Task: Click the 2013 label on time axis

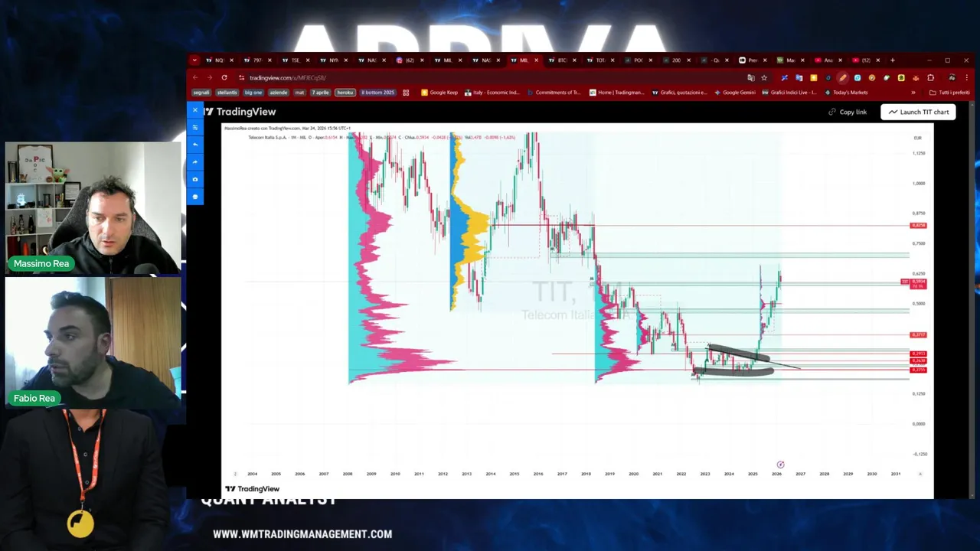Action: [x=466, y=474]
